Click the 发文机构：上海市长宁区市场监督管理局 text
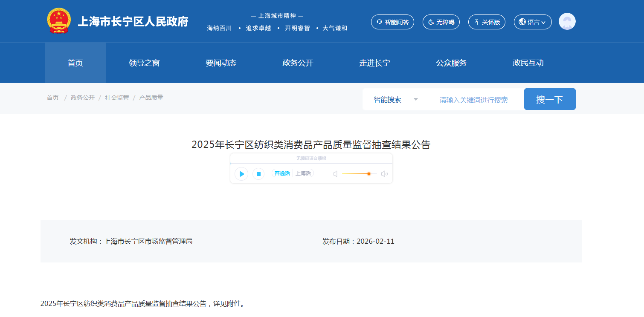The image size is (644, 317). coord(131,241)
